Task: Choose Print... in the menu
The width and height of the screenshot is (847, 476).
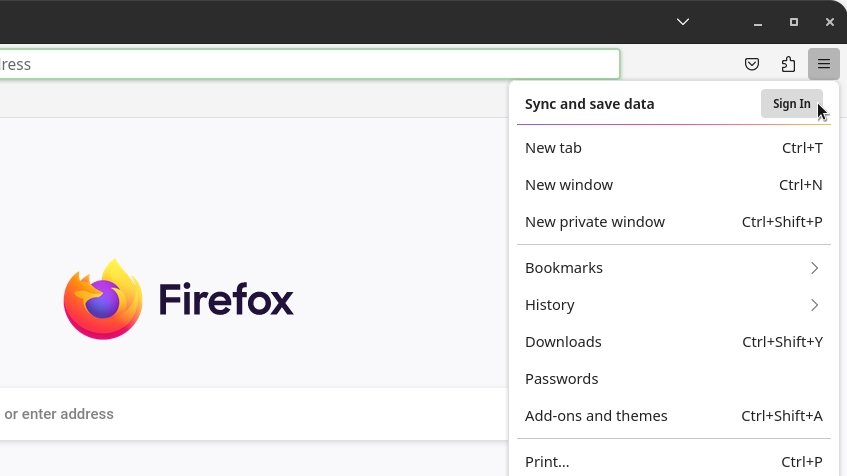Action: [x=674, y=462]
